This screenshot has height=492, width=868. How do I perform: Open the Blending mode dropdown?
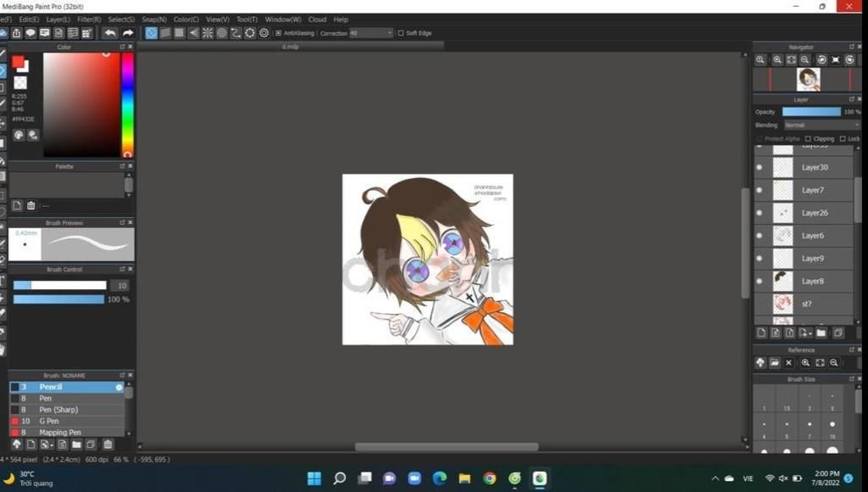[821, 126]
